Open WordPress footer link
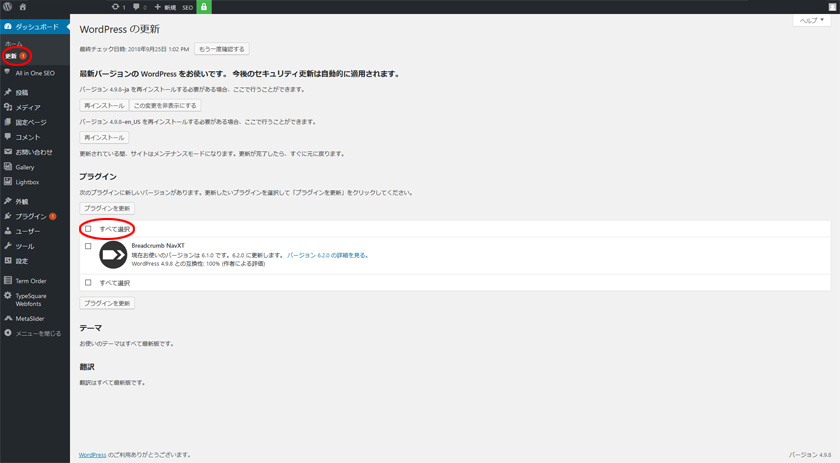840x463 pixels. click(92, 455)
